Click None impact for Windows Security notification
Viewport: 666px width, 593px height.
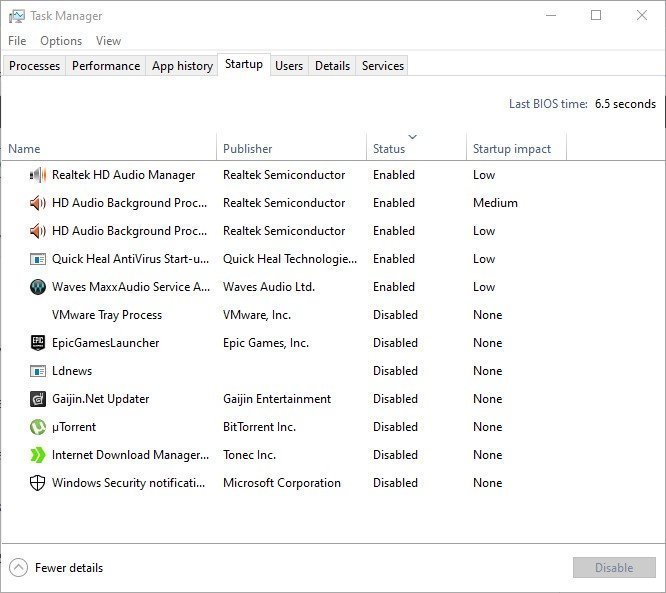click(488, 483)
